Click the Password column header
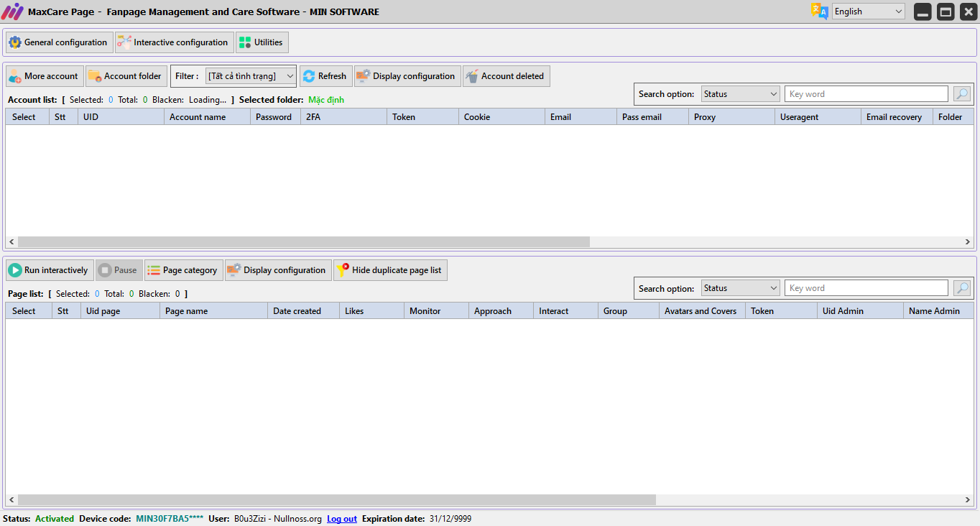980x526 pixels. 275,117
